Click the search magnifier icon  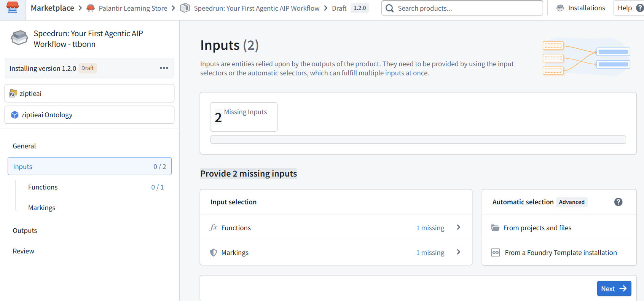coord(389,8)
